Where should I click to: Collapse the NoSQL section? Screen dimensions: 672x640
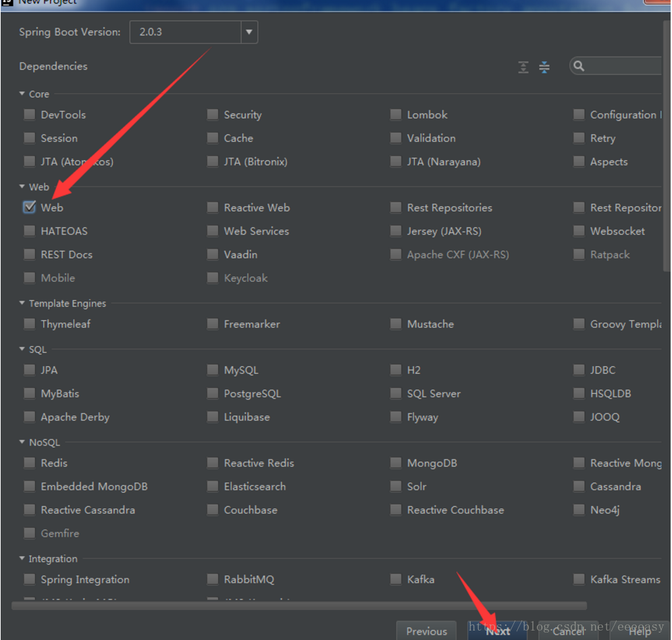pyautogui.click(x=22, y=442)
